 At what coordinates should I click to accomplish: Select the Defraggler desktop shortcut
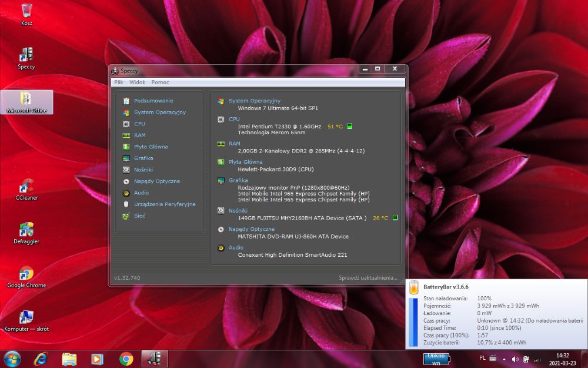tap(26, 233)
